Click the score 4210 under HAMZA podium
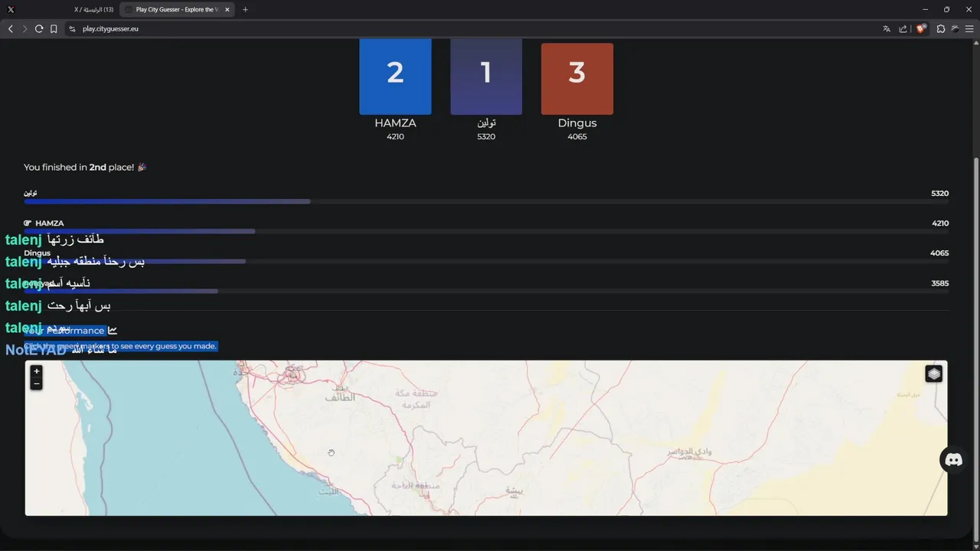980x551 pixels. [x=395, y=137]
